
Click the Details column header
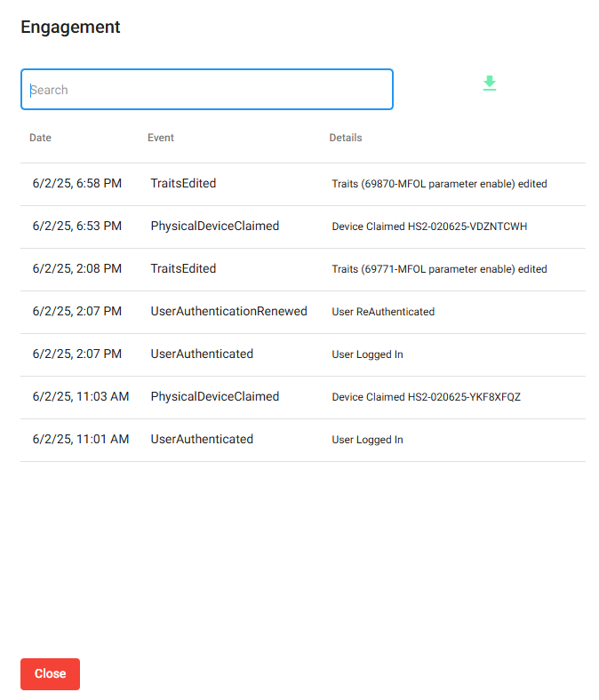click(346, 138)
